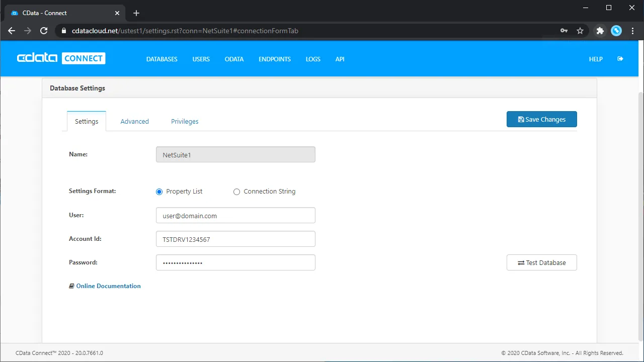Screen dimensions: 644x362
Task: Open the ENDPOINTS page
Action: click(275, 59)
